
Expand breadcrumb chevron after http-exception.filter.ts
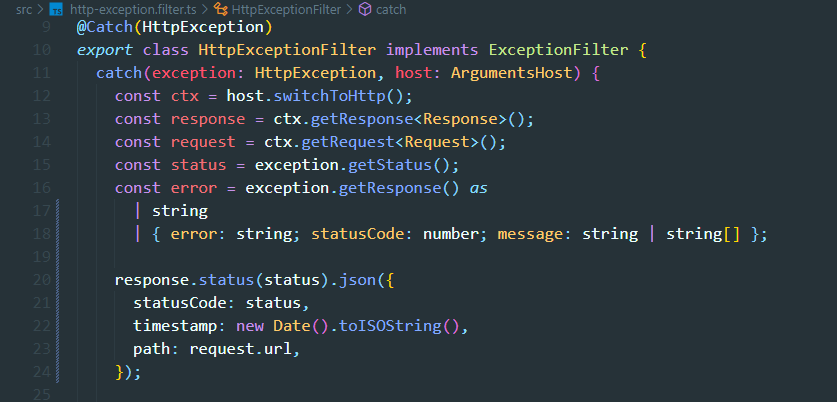pos(203,10)
